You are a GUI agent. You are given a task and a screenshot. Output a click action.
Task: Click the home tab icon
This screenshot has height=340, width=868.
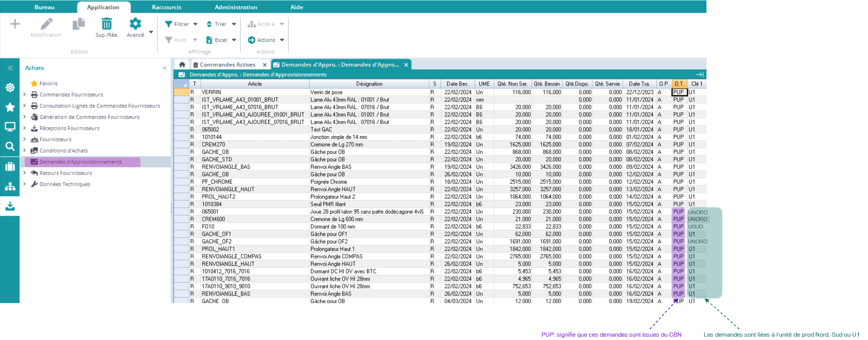click(x=182, y=65)
